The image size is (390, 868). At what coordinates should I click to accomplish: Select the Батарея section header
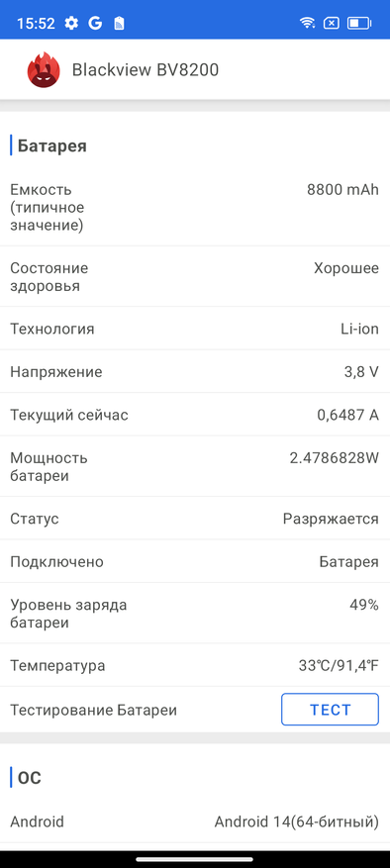(x=52, y=146)
